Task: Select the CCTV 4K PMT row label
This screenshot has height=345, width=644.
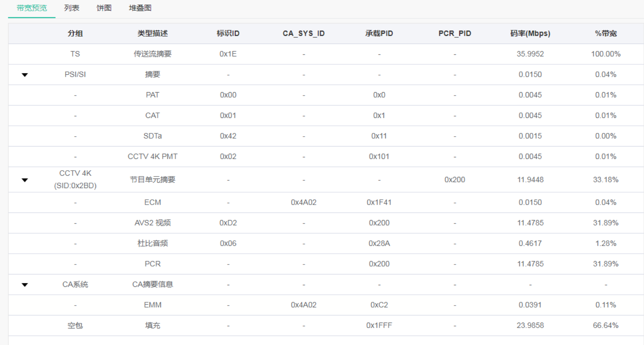Action: point(153,157)
